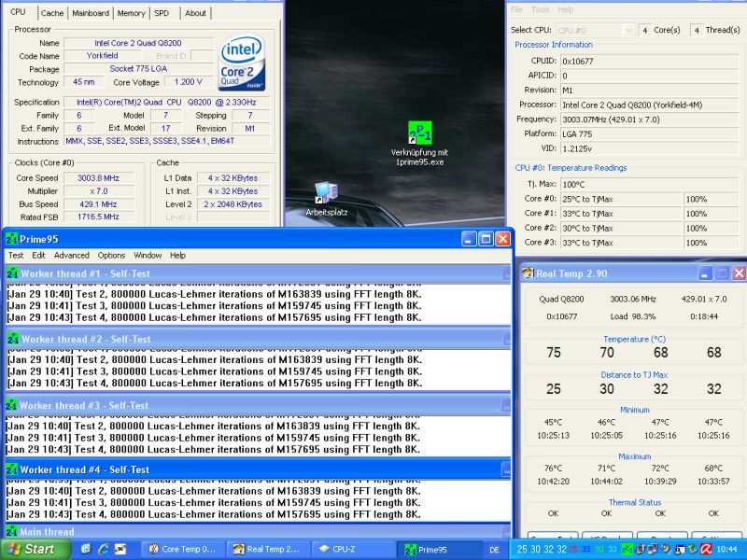
Task: Switch to the Memory tab in CPU-Z
Action: (x=131, y=13)
